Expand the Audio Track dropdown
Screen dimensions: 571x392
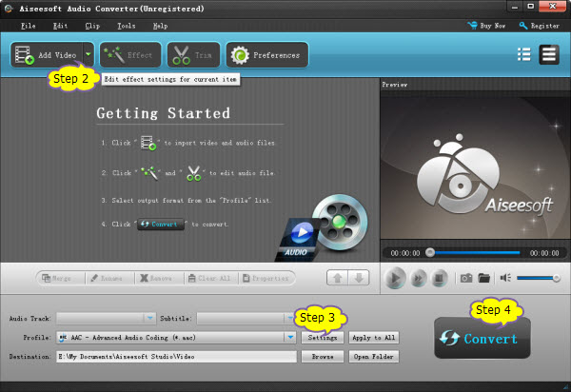point(149,318)
